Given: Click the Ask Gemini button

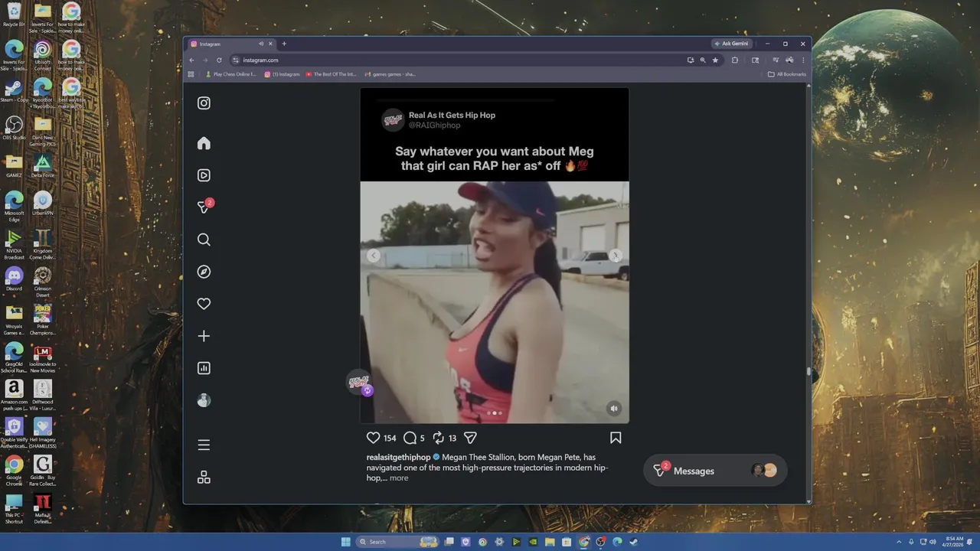Looking at the screenshot, I should click(x=731, y=44).
